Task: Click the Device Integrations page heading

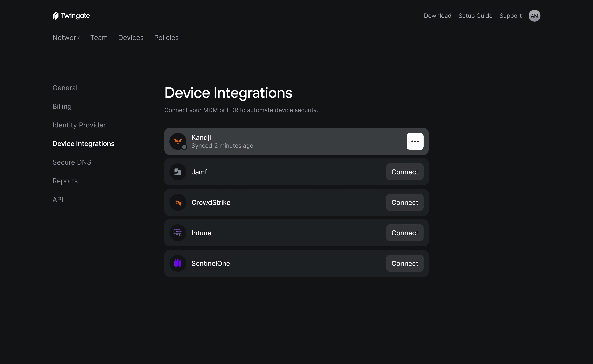Action: (228, 93)
